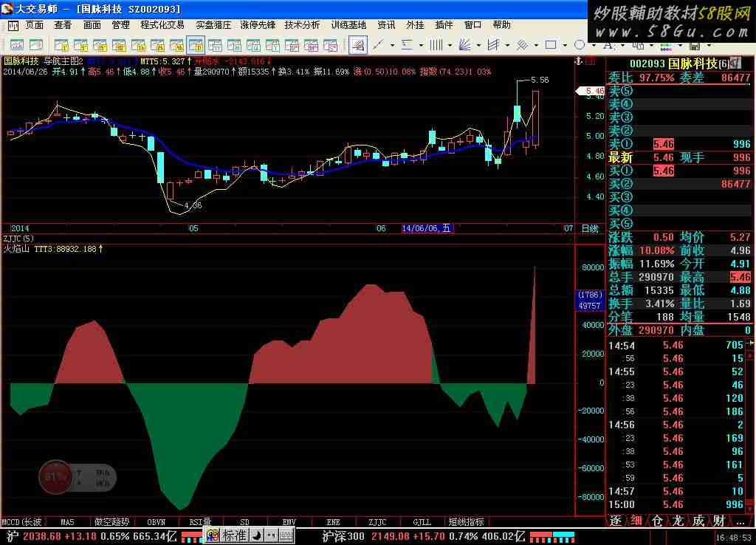Open the 技术分析 menu
The image size is (756, 545).
[302, 25]
